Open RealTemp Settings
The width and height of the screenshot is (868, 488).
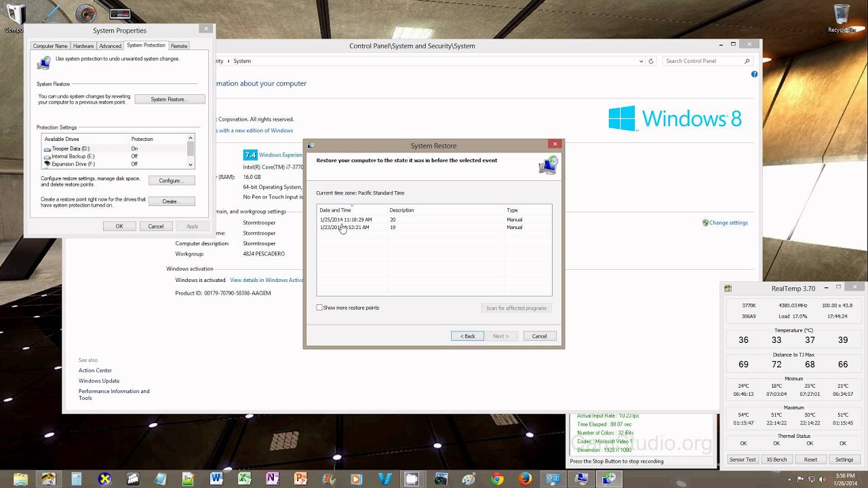844,460
